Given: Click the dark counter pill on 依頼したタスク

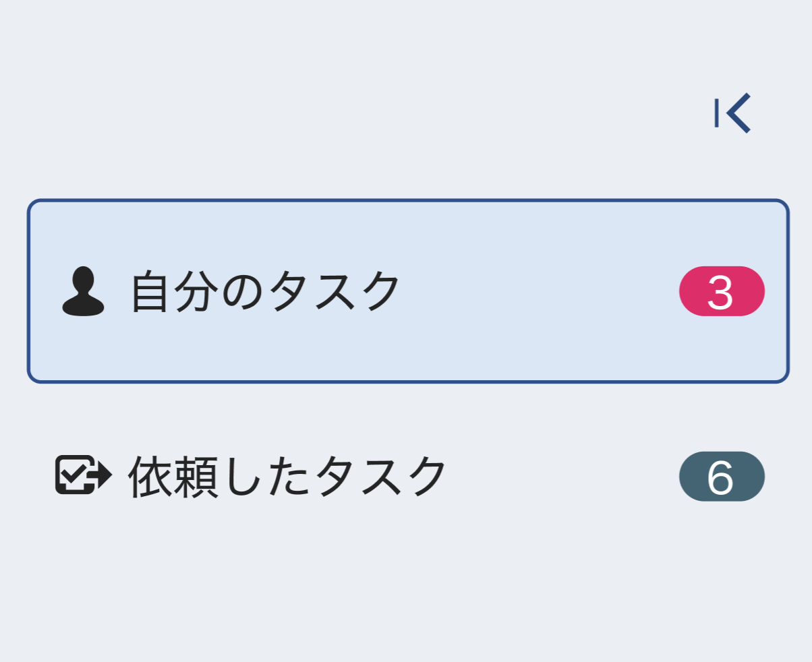Looking at the screenshot, I should pos(723,475).
